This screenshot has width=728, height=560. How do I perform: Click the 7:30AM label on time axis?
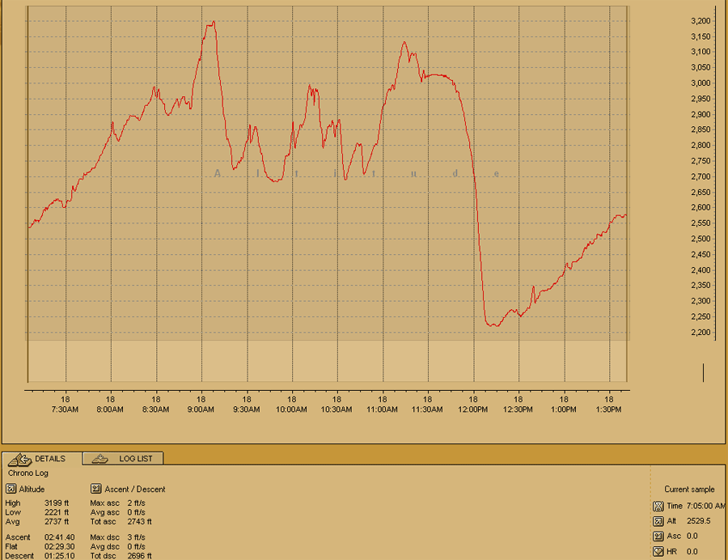click(65, 409)
